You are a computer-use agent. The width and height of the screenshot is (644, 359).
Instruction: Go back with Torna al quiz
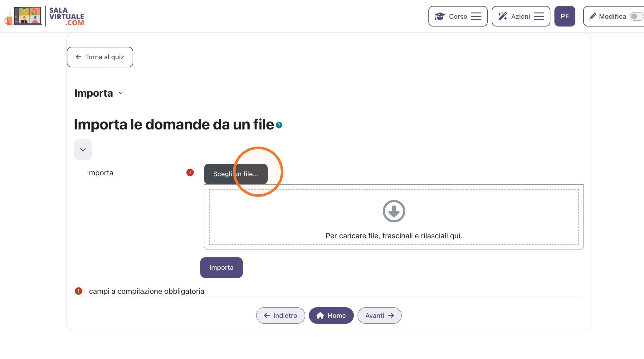coord(100,57)
